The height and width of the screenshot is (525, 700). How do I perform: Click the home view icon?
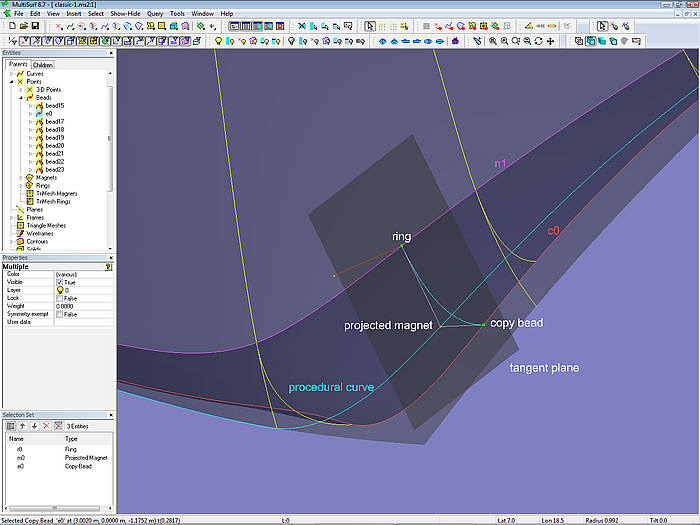[456, 41]
